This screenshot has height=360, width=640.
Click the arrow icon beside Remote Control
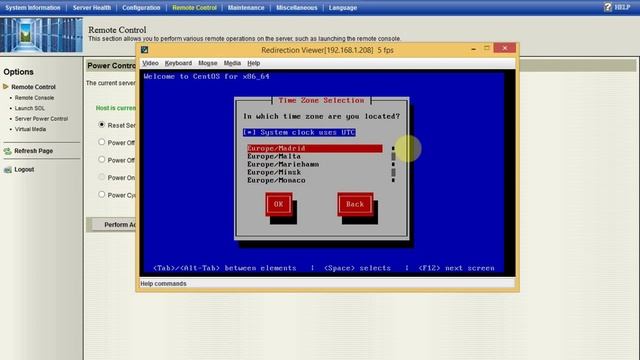click(x=5, y=87)
